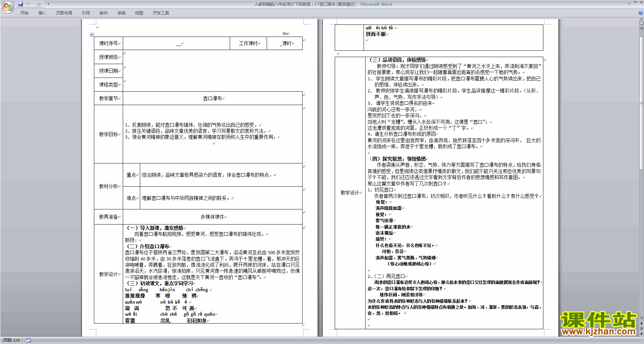
Task: Click the scroll down arrow of vertical scrollbar
Action: click(x=642, y=318)
